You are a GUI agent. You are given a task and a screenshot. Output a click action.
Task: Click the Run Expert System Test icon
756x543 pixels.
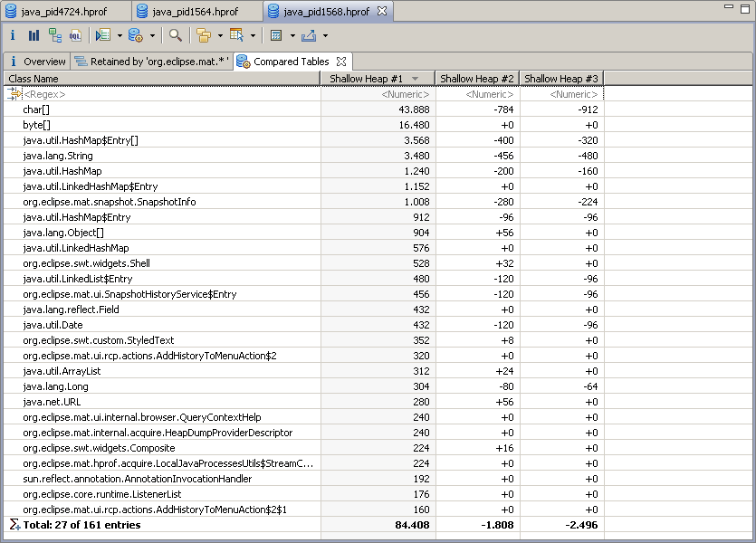[136, 35]
